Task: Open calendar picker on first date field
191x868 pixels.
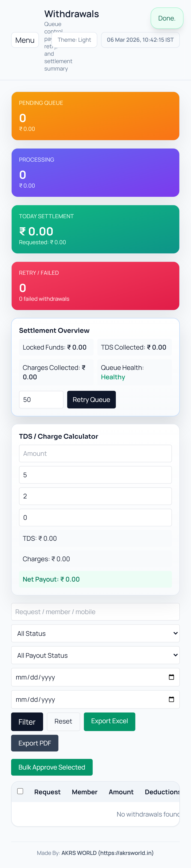Action: tap(171, 677)
